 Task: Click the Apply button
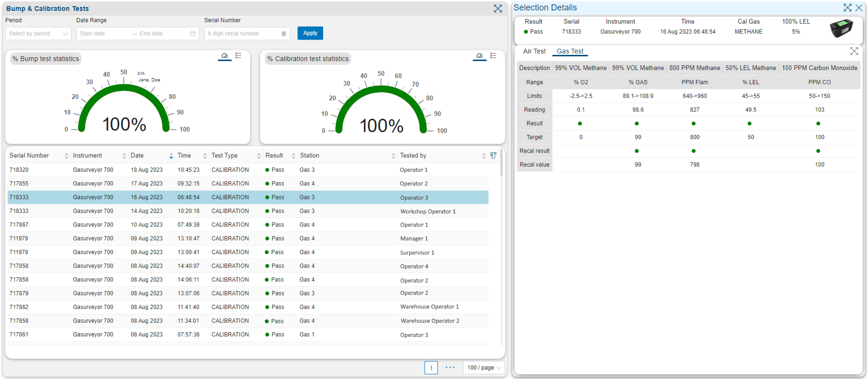pyautogui.click(x=310, y=33)
